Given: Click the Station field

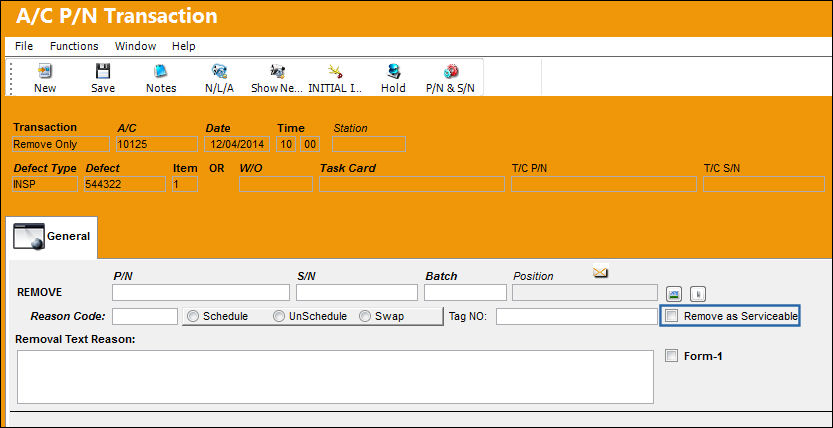Looking at the screenshot, I should coord(369,144).
